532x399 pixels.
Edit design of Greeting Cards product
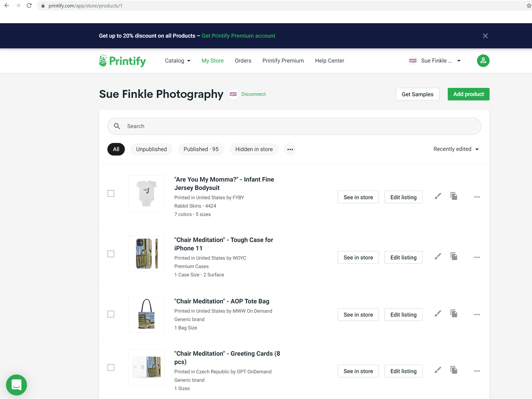click(x=438, y=370)
